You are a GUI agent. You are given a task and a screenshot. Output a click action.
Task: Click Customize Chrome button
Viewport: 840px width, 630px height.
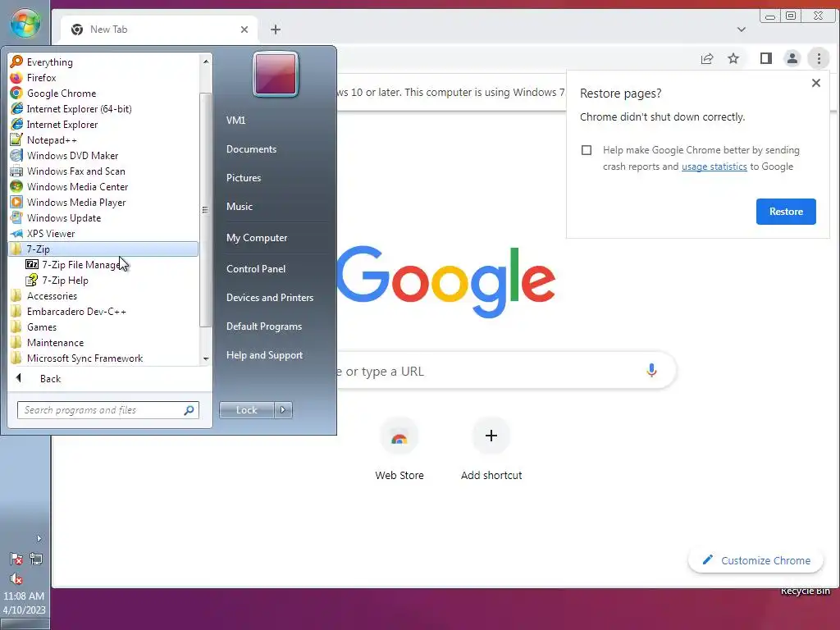coord(756,560)
